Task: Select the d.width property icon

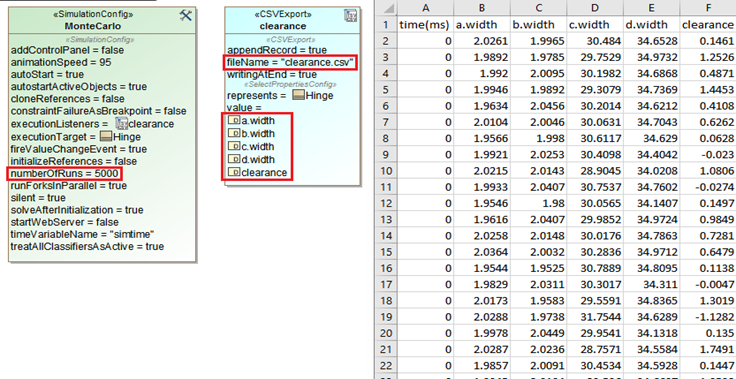Action: 233,159
